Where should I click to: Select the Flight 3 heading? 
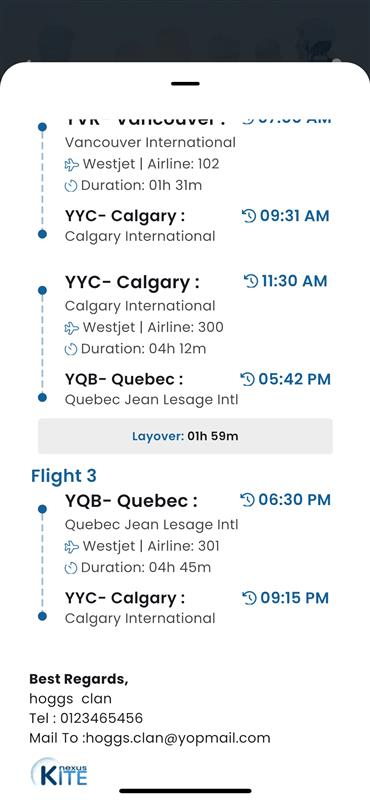tap(64, 476)
